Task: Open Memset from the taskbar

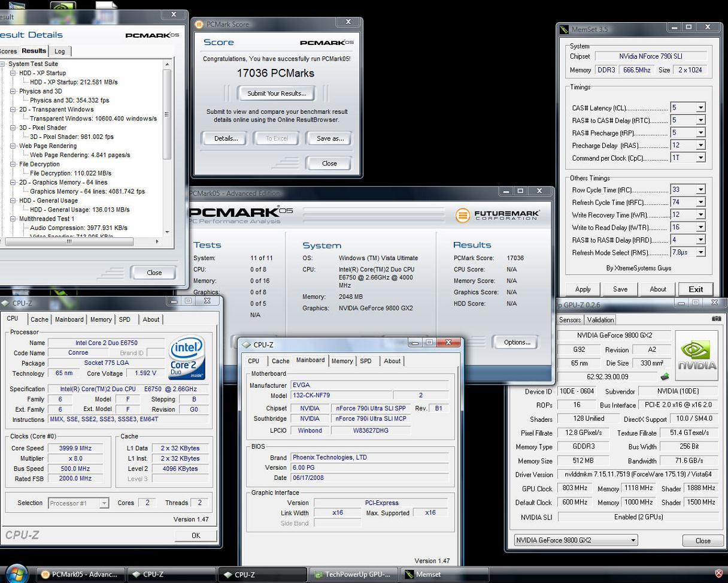Action: (445, 575)
